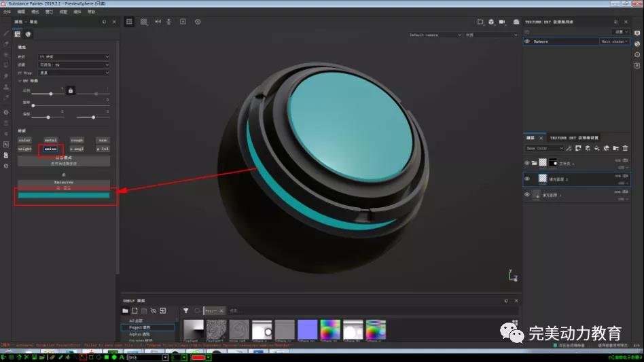Click the camera icon in viewport toolbar

[x=503, y=22]
